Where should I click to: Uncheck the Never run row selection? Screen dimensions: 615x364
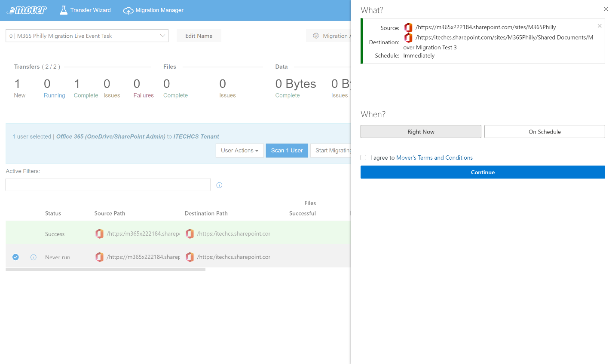(15, 257)
